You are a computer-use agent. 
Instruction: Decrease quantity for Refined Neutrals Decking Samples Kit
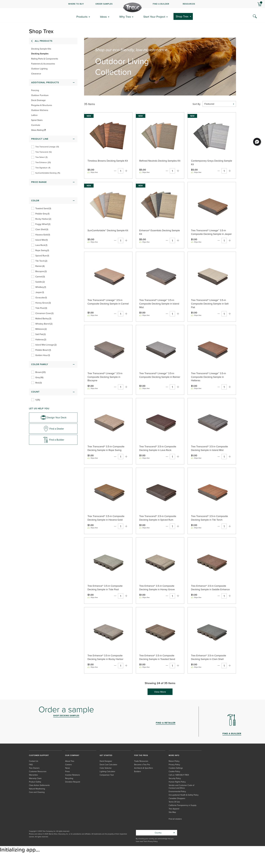click(167, 171)
